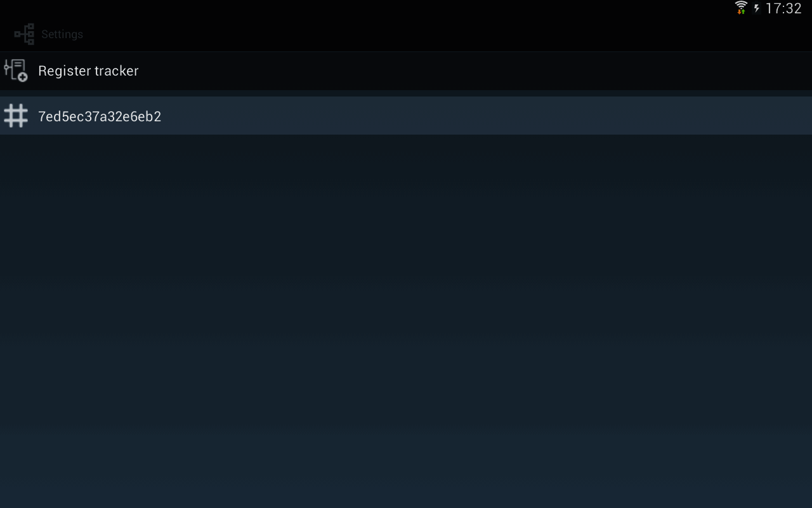Tap the Settings hierarchy icon in header
The image size is (812, 508).
tap(24, 34)
